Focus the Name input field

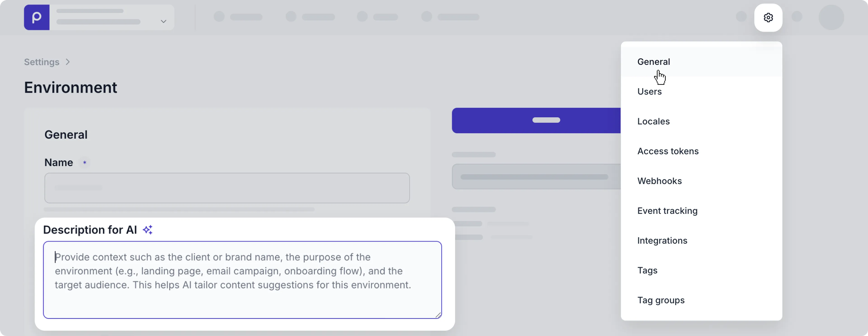(227, 188)
